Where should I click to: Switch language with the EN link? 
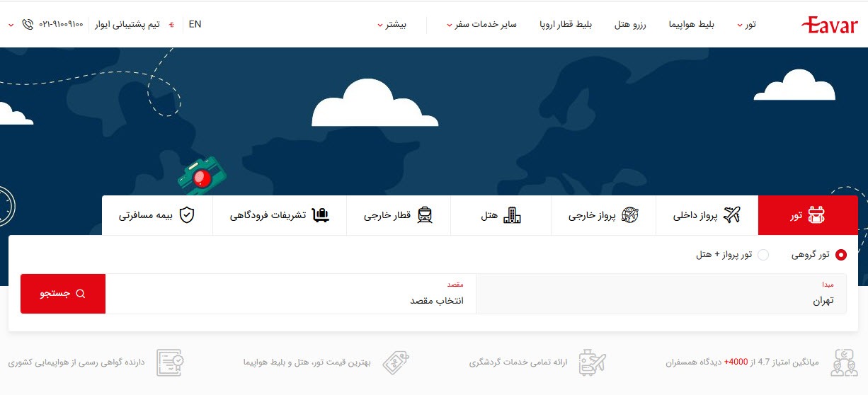(195, 24)
